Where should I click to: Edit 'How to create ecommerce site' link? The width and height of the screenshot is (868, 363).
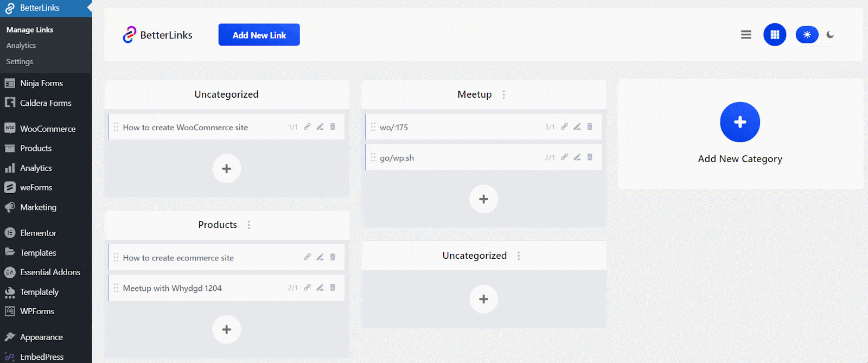[320, 257]
